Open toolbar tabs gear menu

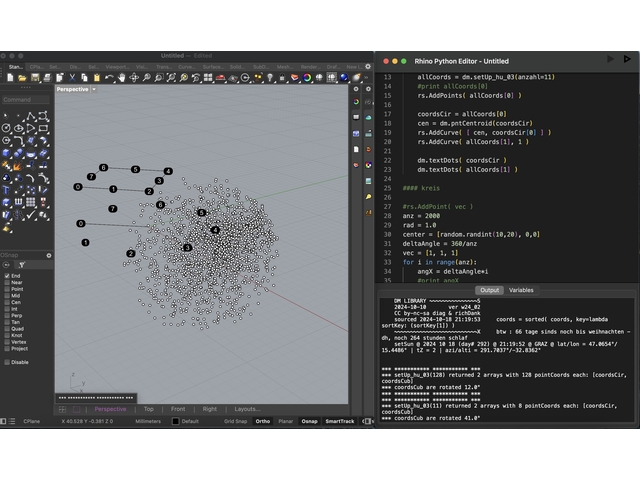click(368, 67)
